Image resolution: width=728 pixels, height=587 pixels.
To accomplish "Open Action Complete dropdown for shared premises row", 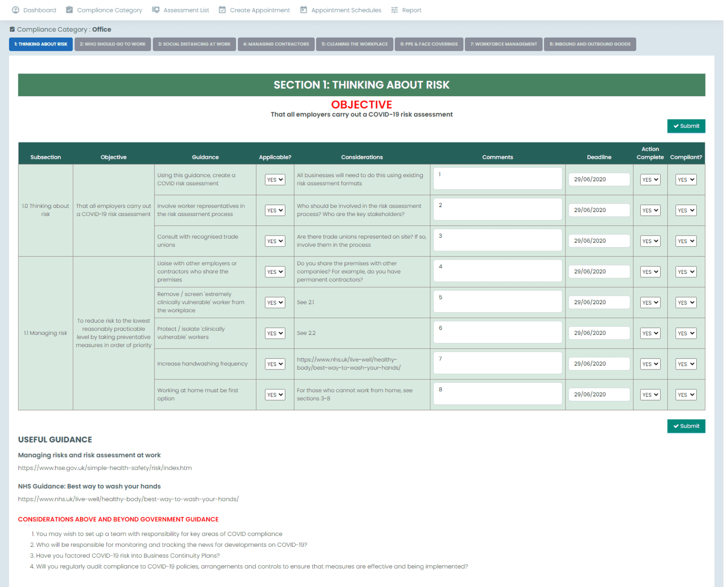I will click(x=650, y=271).
